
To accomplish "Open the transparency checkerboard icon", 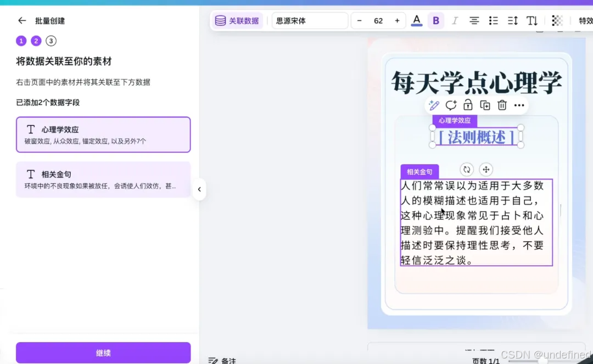I will tap(557, 20).
